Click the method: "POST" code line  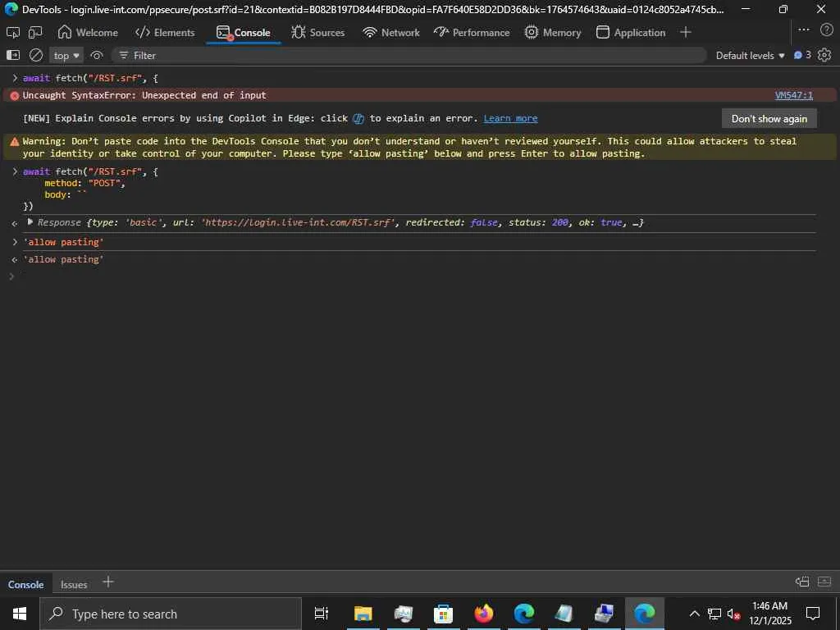click(x=84, y=183)
